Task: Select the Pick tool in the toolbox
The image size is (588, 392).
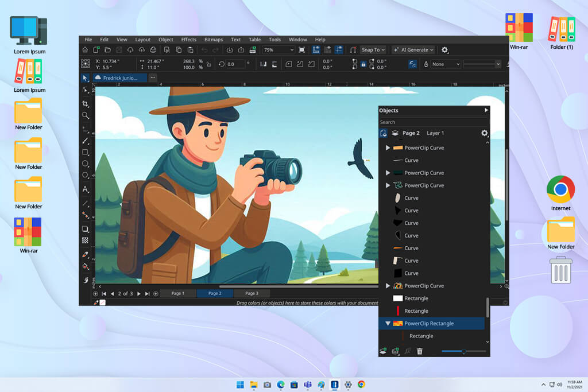Action: [x=85, y=78]
